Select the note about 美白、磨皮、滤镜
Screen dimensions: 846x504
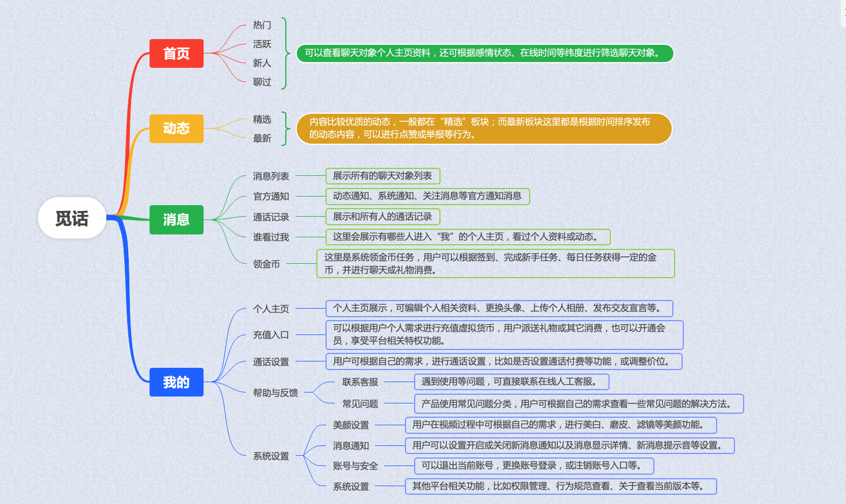coord(561,425)
